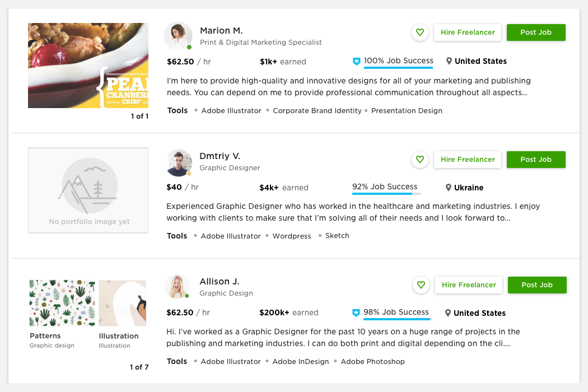Open Dmtriy V. name link
This screenshot has height=392, width=588.
(x=220, y=156)
